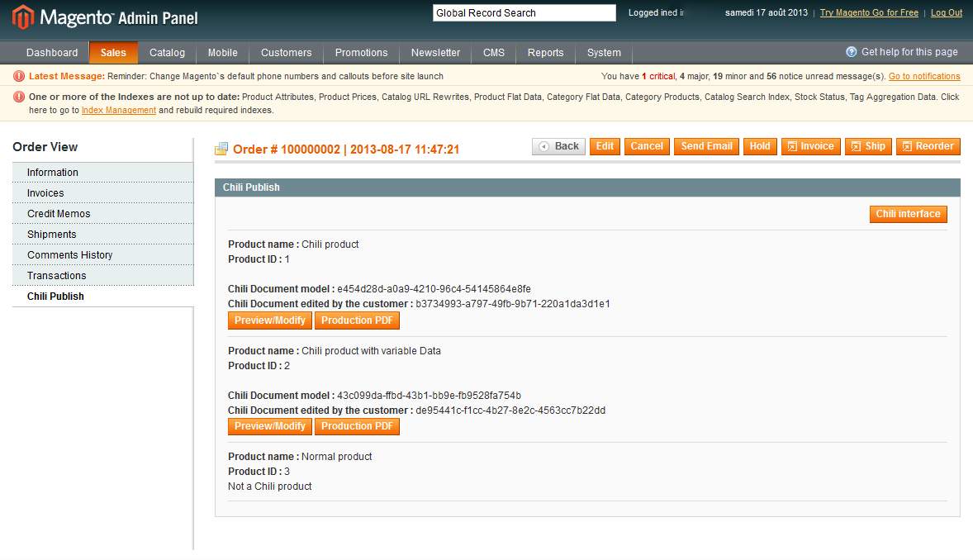Image resolution: width=973 pixels, height=560 pixels.
Task: Click the Log Out link
Action: 947,12
